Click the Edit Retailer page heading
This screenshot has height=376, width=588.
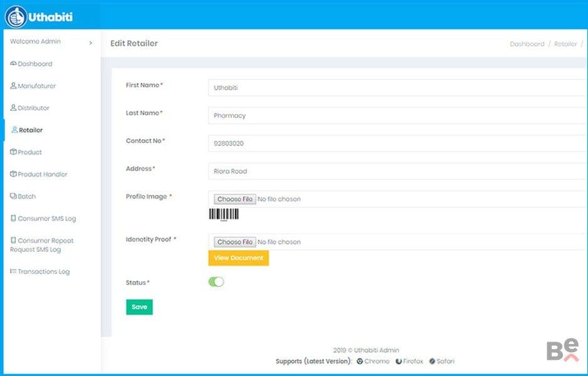(x=134, y=43)
